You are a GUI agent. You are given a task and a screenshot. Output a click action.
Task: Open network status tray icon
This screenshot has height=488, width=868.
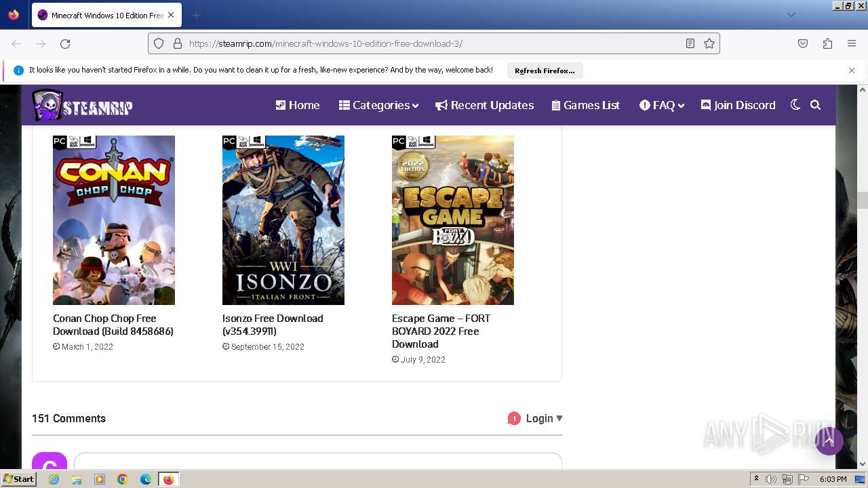click(787, 479)
